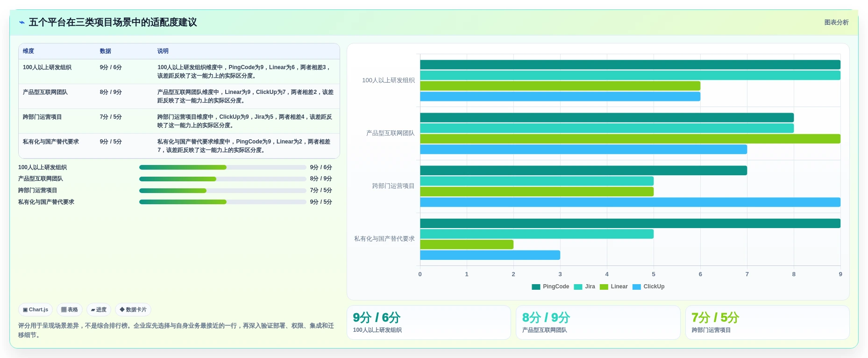Open the 8分 / 9分 stat card
Screen dimensions: 868x358
(x=598, y=322)
